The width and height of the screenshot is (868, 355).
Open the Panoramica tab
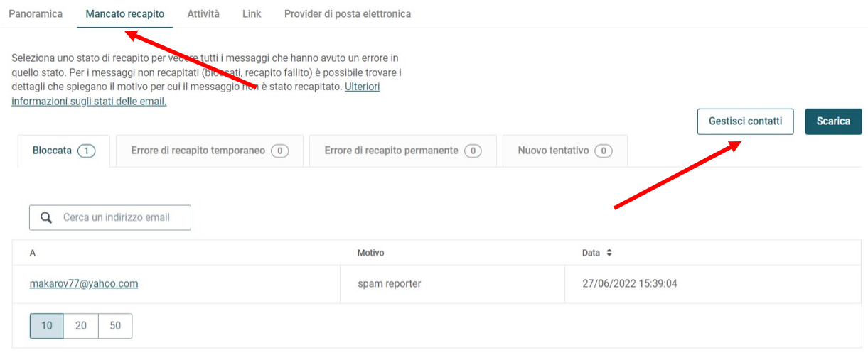click(x=36, y=13)
